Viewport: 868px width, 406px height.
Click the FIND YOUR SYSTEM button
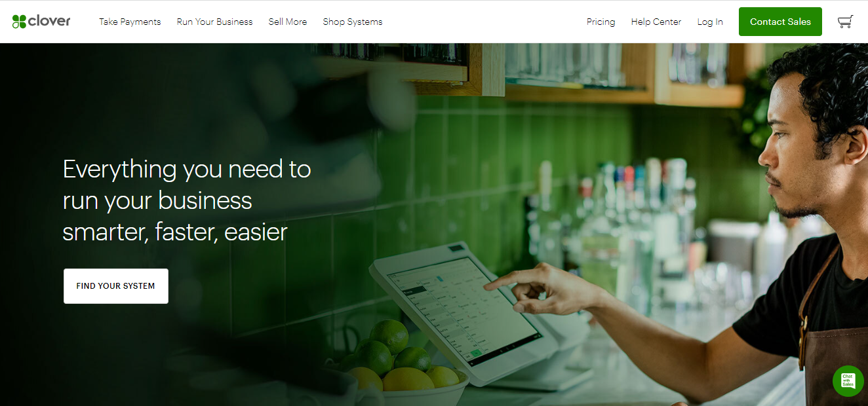tap(116, 286)
